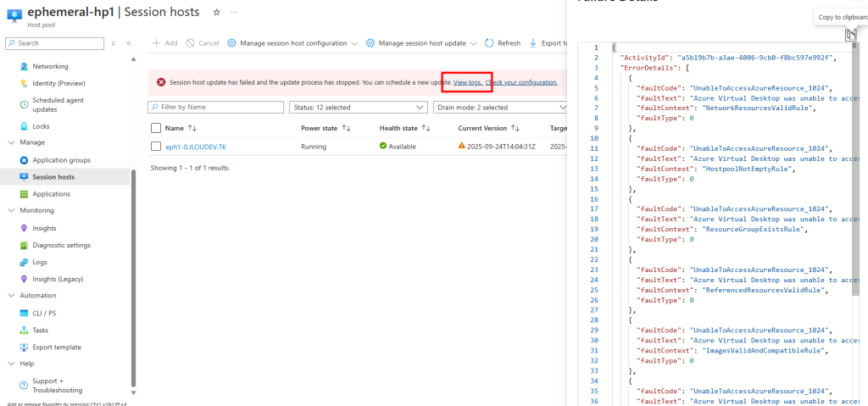Image resolution: width=868 pixels, height=406 pixels.
Task: Click the View logs link
Action: (467, 82)
